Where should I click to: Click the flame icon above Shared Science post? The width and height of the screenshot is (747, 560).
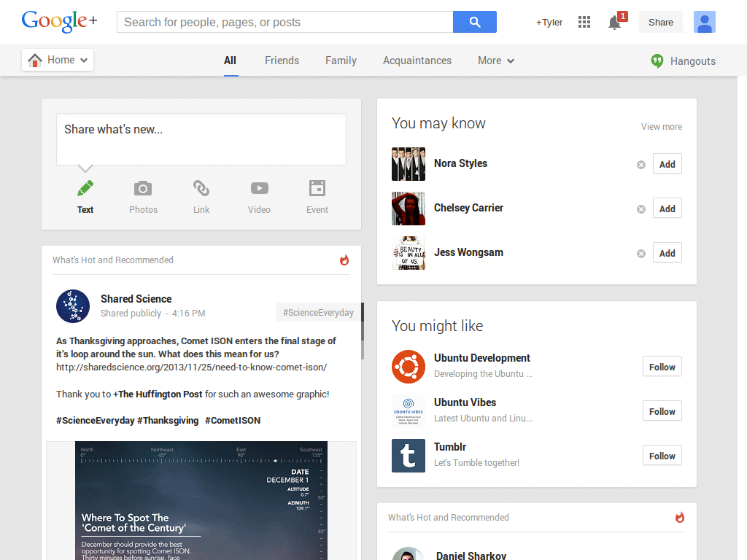(x=344, y=260)
